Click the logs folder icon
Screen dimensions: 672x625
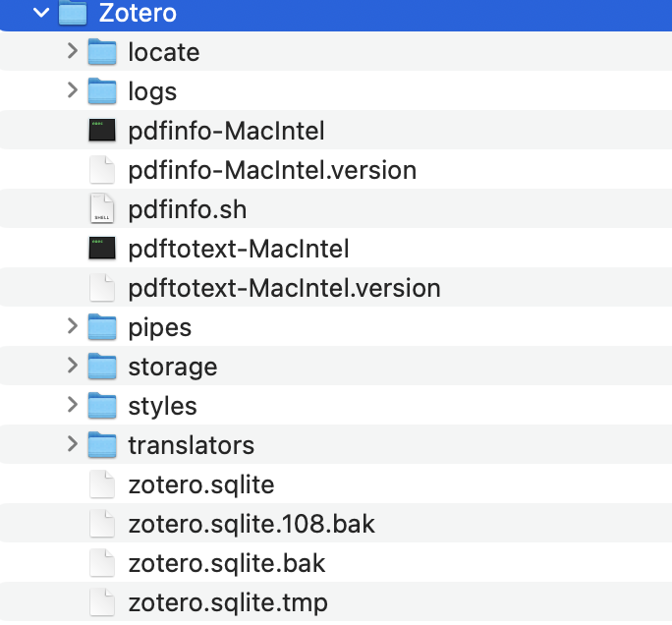102,90
